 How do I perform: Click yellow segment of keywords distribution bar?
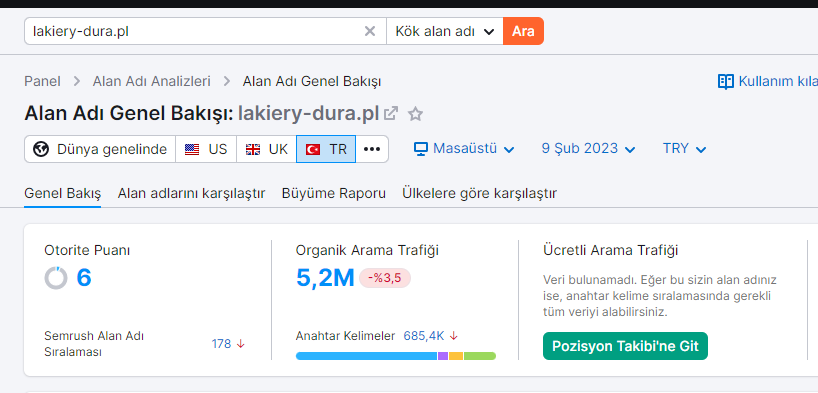tap(456, 356)
